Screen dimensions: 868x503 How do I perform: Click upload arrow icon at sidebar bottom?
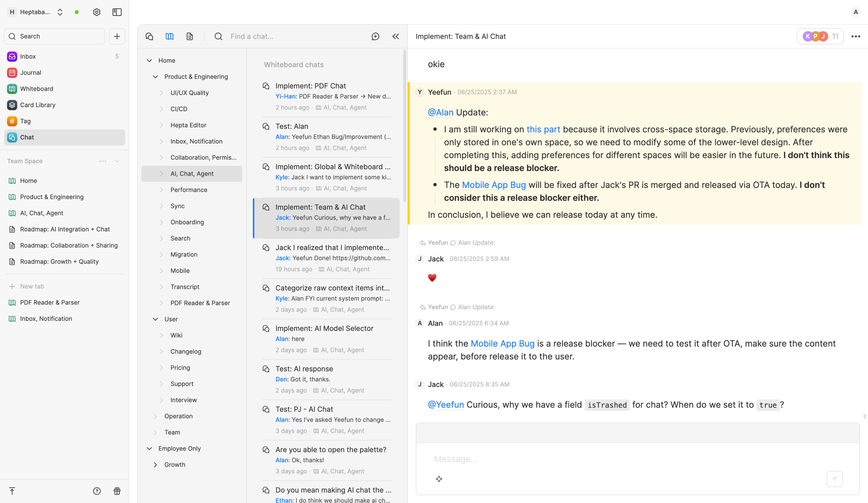click(x=12, y=491)
